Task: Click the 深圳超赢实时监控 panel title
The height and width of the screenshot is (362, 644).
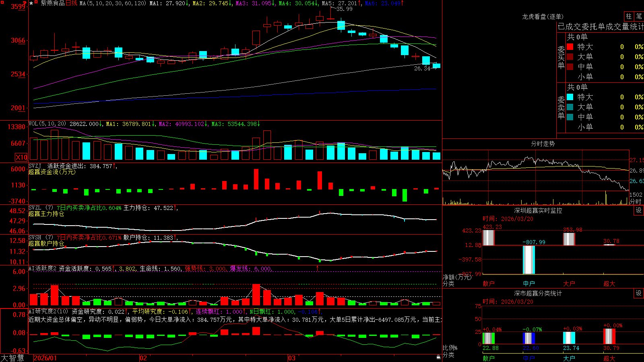Action: click(x=538, y=210)
